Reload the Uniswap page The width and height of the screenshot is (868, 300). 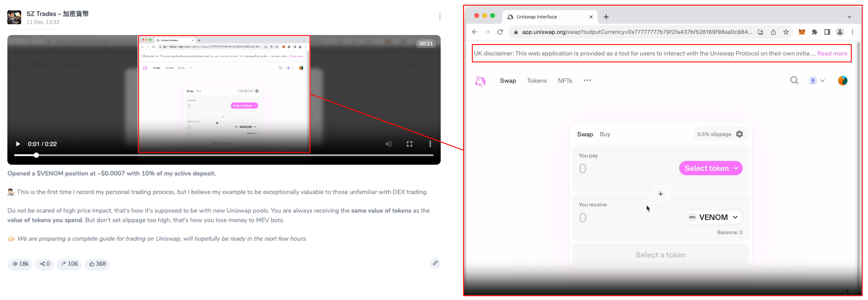click(500, 32)
